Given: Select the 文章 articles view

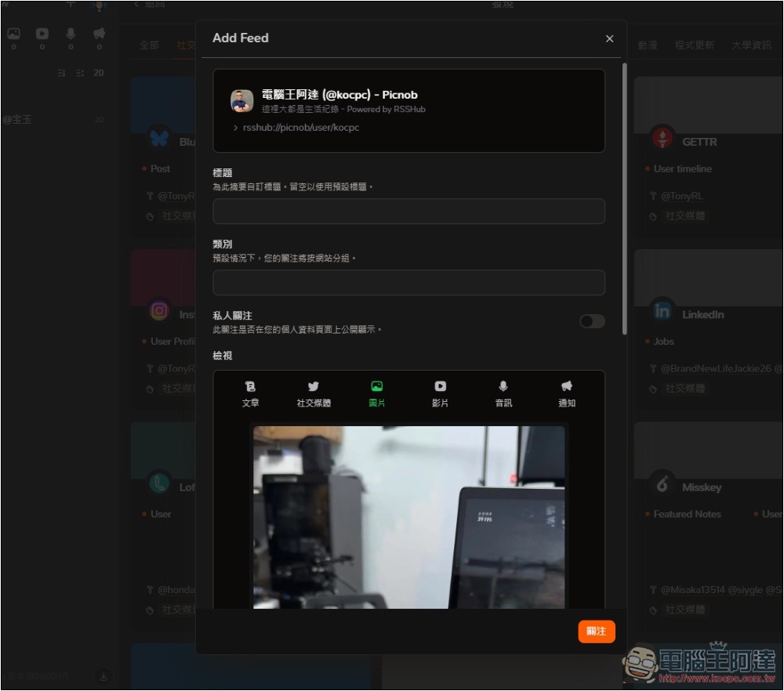Looking at the screenshot, I should 251,394.
